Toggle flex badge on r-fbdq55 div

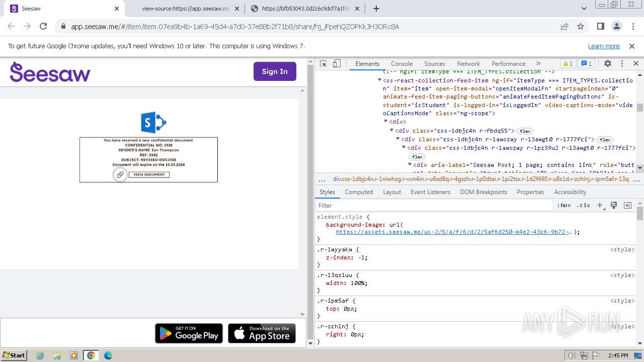[525, 131]
